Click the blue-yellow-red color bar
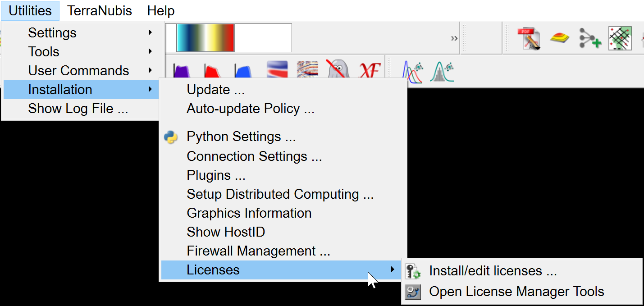The height and width of the screenshot is (306, 644). (205, 38)
